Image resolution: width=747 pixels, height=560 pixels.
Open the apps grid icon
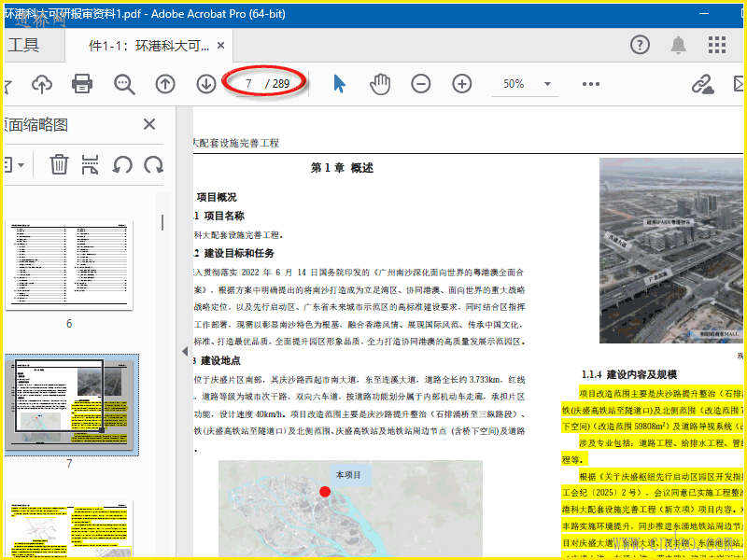pyautogui.click(x=716, y=45)
